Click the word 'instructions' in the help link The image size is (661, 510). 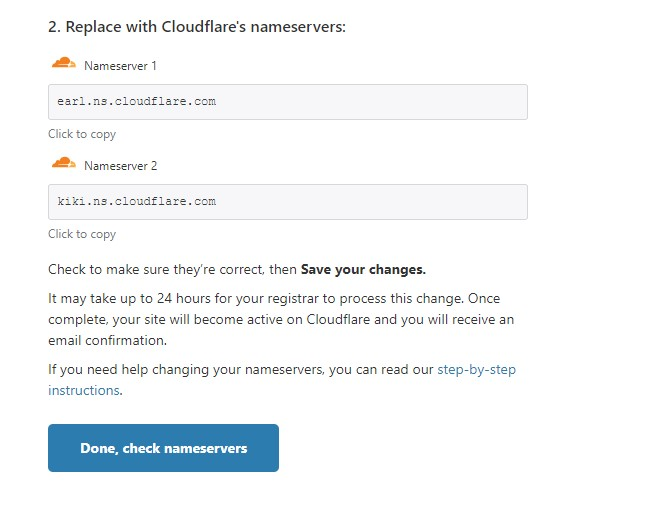(x=84, y=390)
